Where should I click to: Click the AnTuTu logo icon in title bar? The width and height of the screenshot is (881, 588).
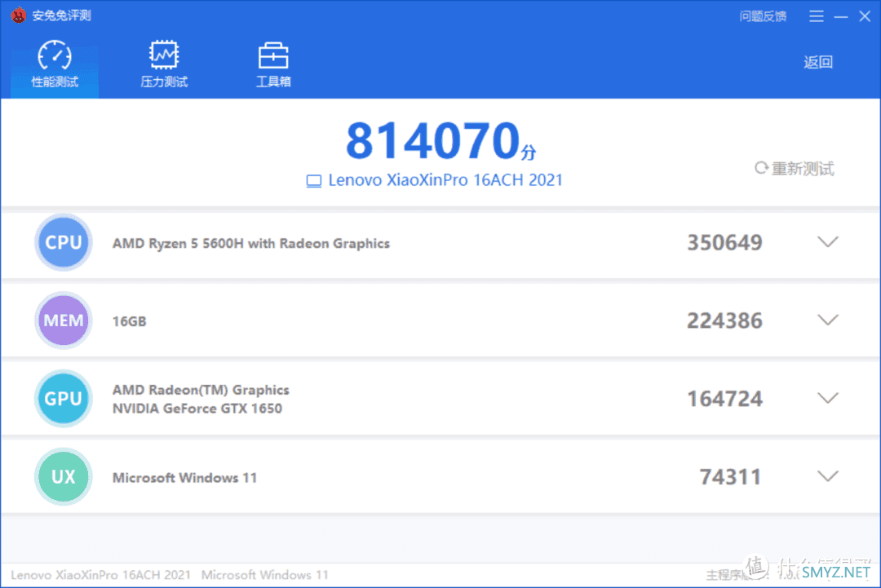19,15
